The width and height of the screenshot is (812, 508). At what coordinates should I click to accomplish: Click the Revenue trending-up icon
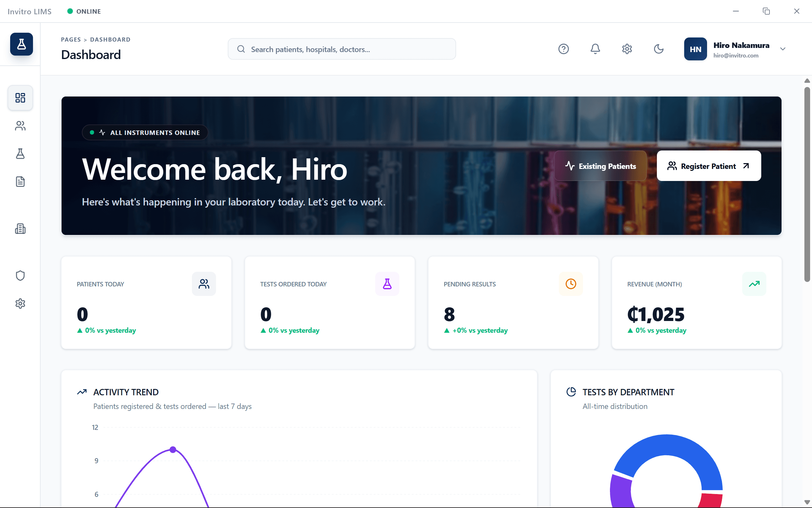tap(754, 284)
